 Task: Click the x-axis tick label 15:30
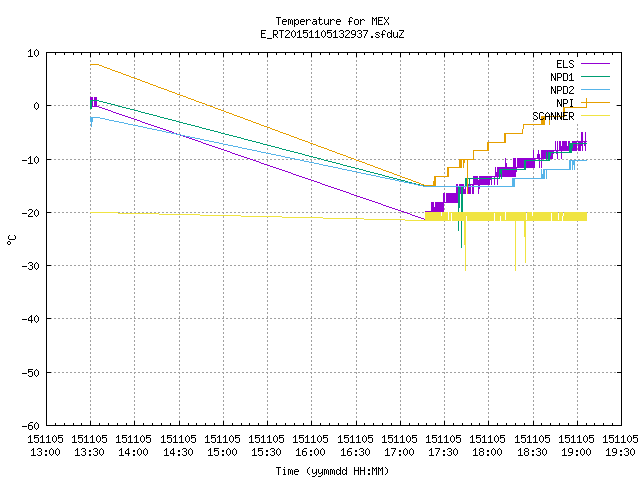pos(266,452)
